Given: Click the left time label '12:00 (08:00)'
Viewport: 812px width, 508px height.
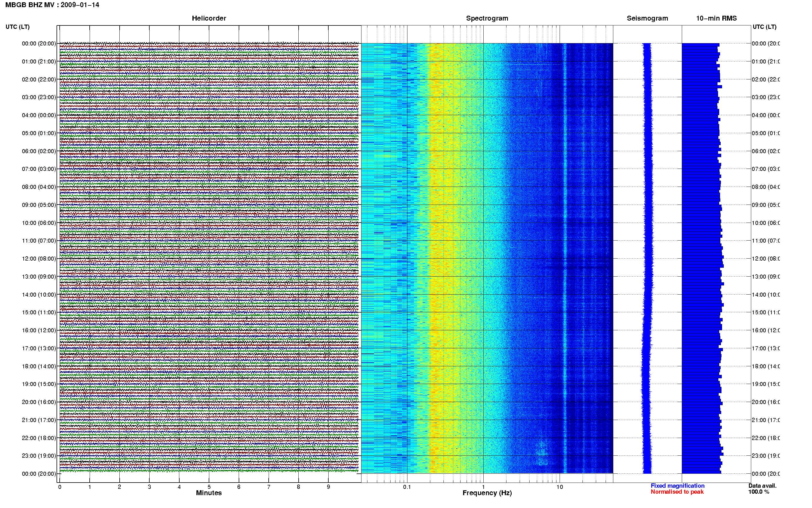Looking at the screenshot, I should point(39,259).
